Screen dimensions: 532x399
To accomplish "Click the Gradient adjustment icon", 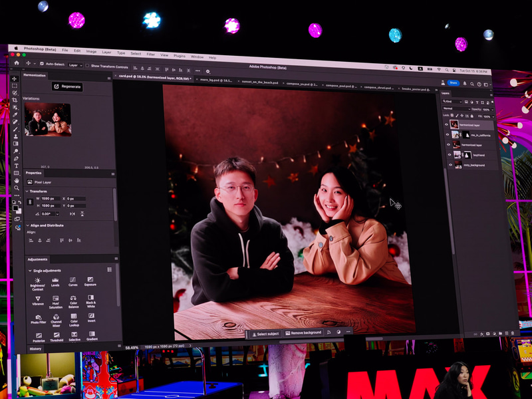I will click(90, 334).
